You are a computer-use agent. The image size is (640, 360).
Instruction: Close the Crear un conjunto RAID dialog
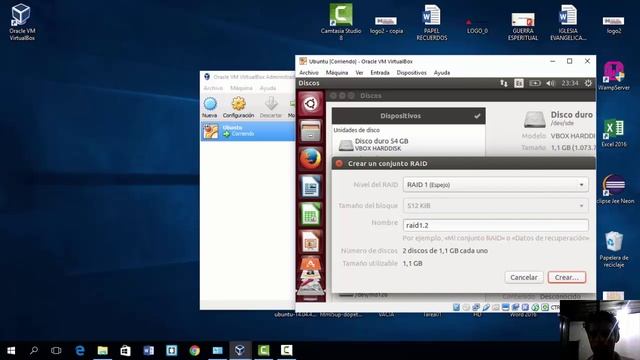point(339,164)
